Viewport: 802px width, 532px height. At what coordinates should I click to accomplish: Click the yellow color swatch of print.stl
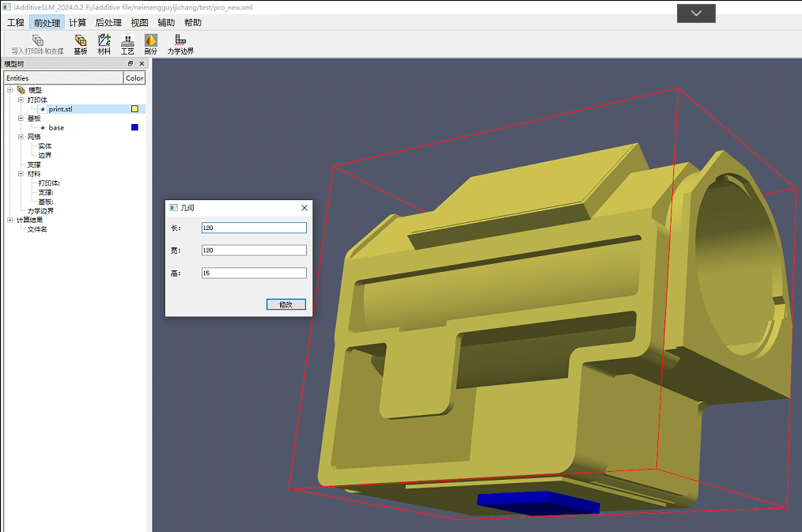pos(134,109)
